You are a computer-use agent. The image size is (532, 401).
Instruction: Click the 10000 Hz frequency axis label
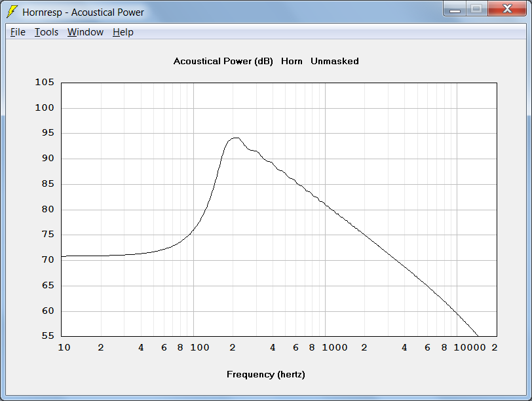470,348
